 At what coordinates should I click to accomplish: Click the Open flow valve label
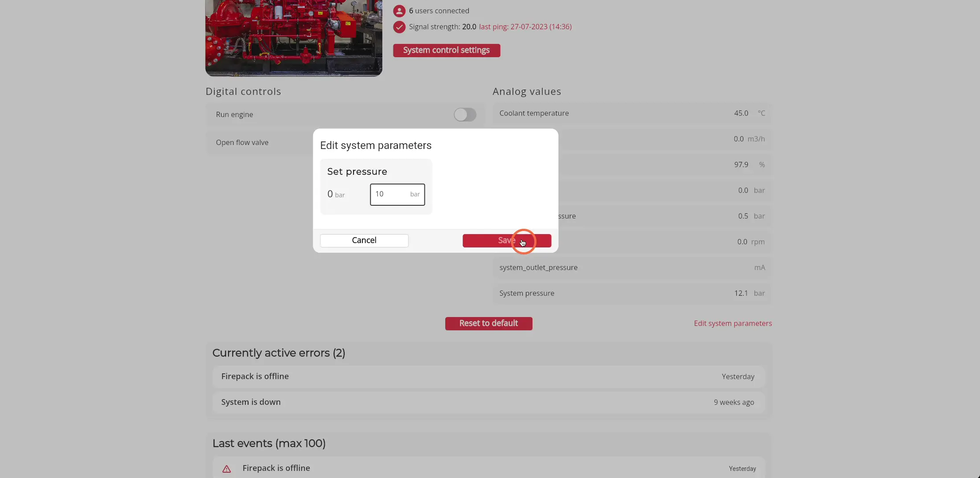point(242,142)
